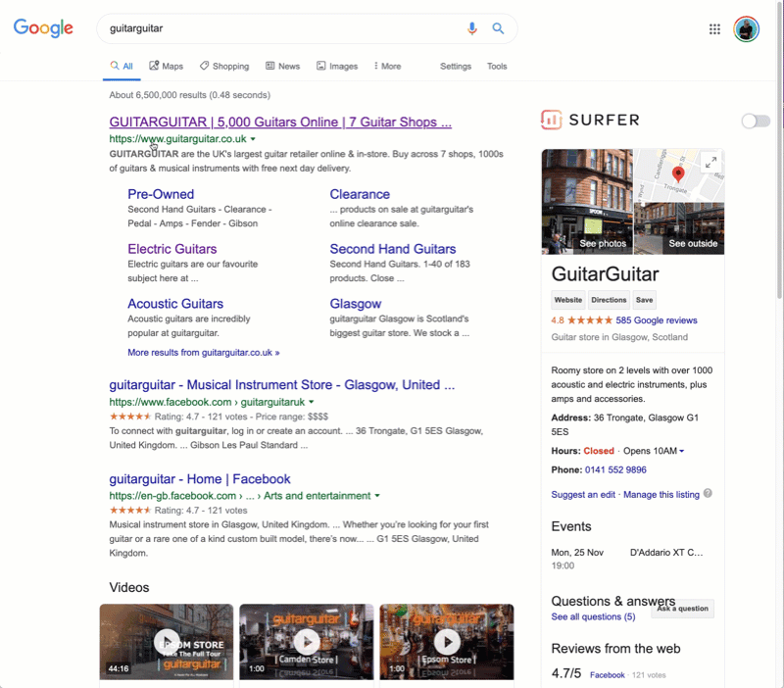Play the Camden Store video
Image resolution: width=784 pixels, height=688 pixels.
click(x=307, y=641)
